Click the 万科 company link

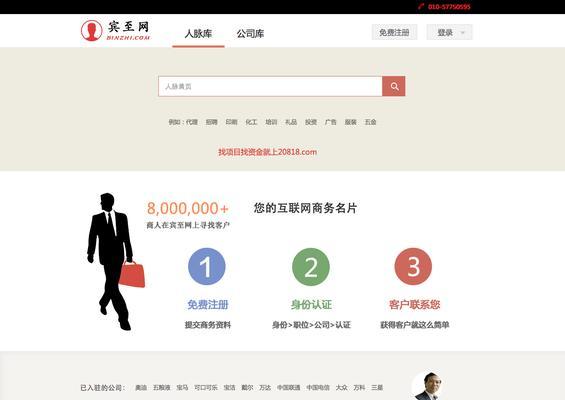359,387
